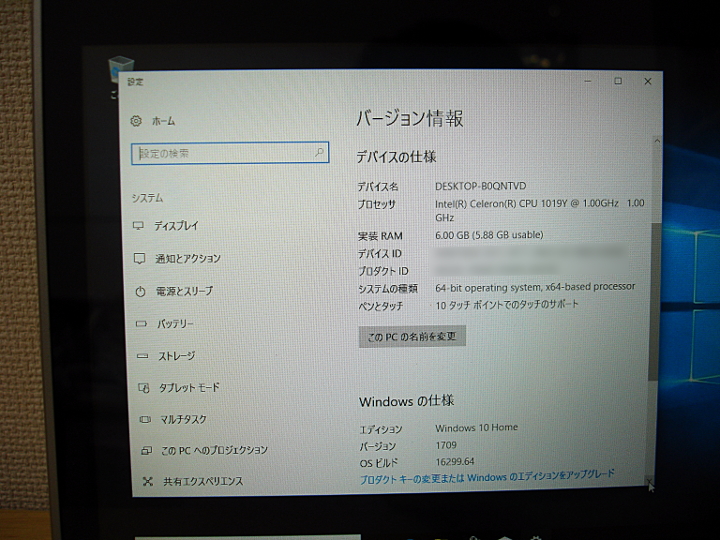Open ディスプレイ settings
720x540 pixels.
coord(176,225)
